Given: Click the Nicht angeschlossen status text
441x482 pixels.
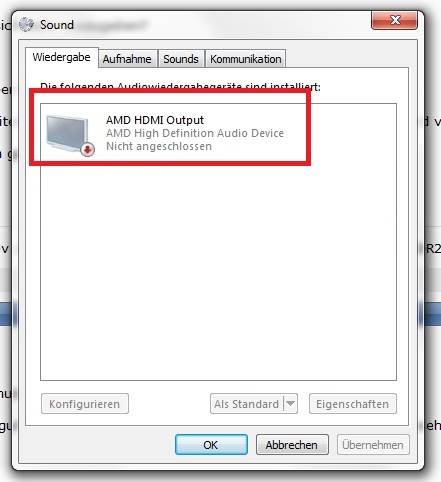Looking at the screenshot, I should tap(159, 146).
